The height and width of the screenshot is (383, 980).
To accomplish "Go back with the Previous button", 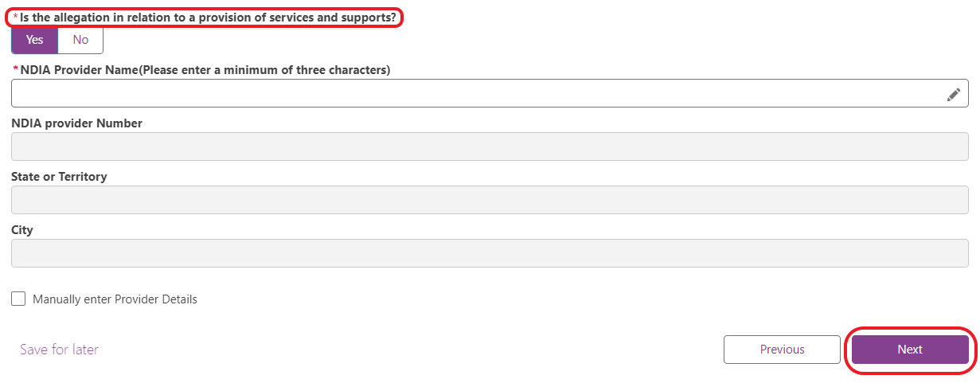I will coord(782,350).
